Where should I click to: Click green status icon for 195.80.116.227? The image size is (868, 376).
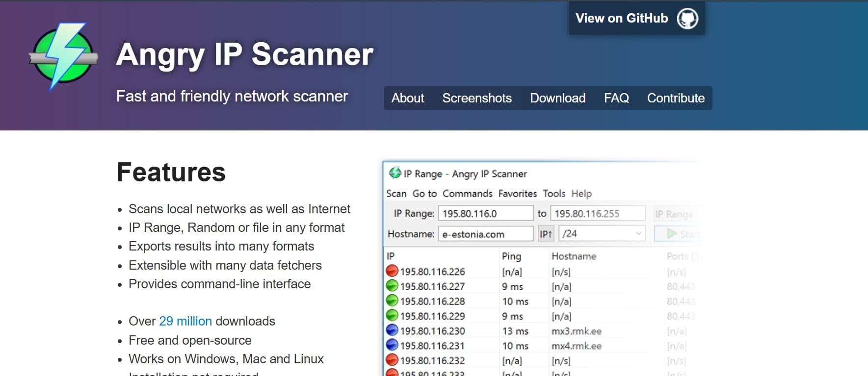click(392, 286)
